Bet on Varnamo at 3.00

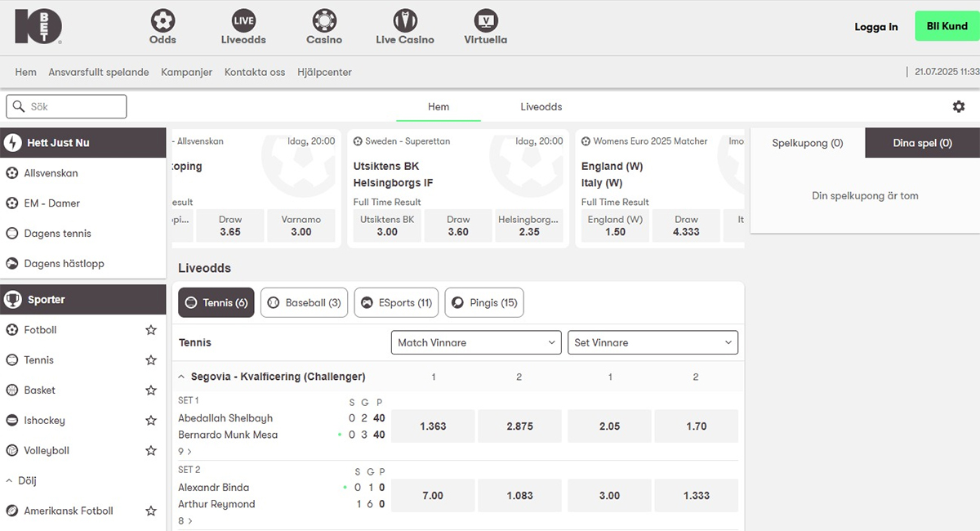pos(301,225)
